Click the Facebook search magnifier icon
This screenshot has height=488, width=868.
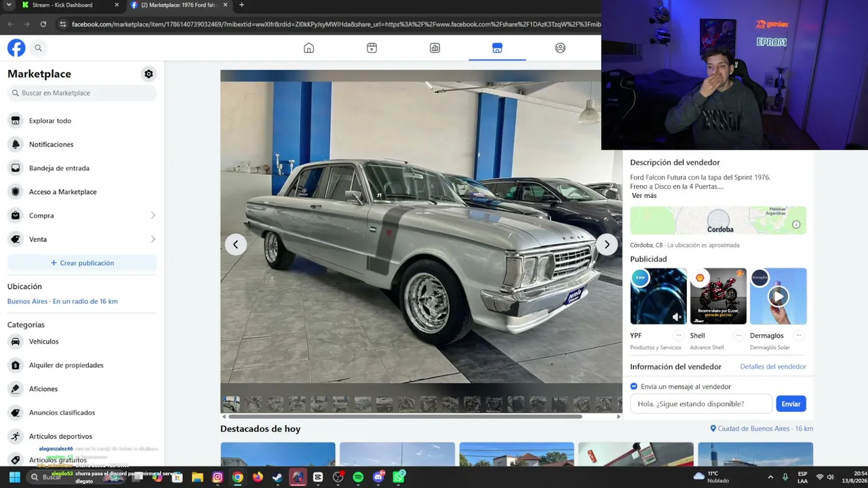[38, 48]
